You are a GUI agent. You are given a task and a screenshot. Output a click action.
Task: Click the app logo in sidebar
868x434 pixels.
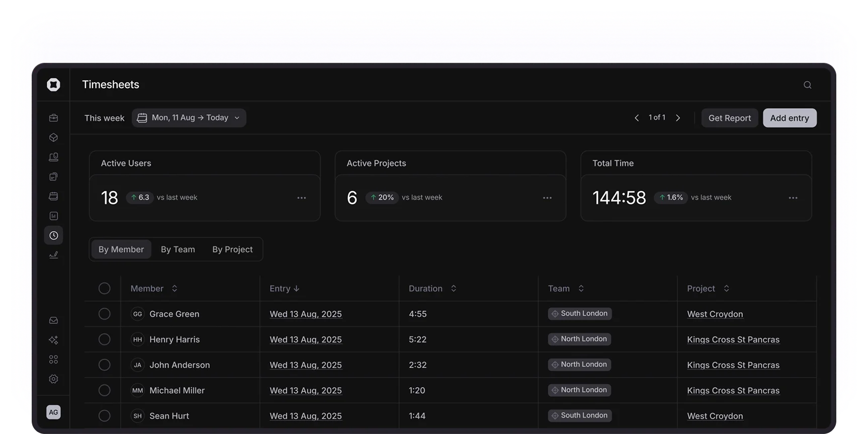tap(53, 84)
